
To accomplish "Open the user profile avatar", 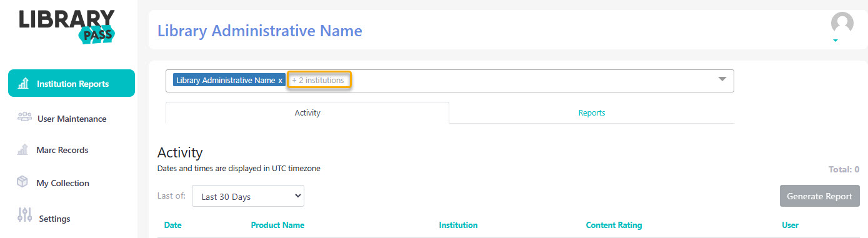I will click(x=842, y=23).
